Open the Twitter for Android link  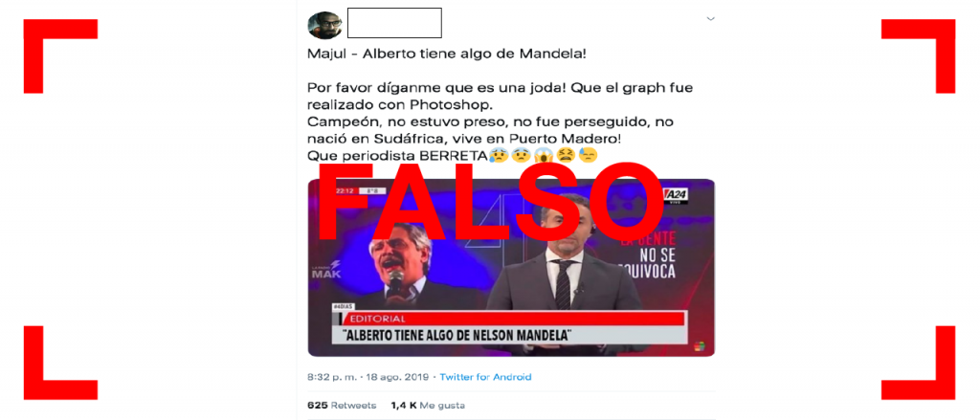(485, 377)
